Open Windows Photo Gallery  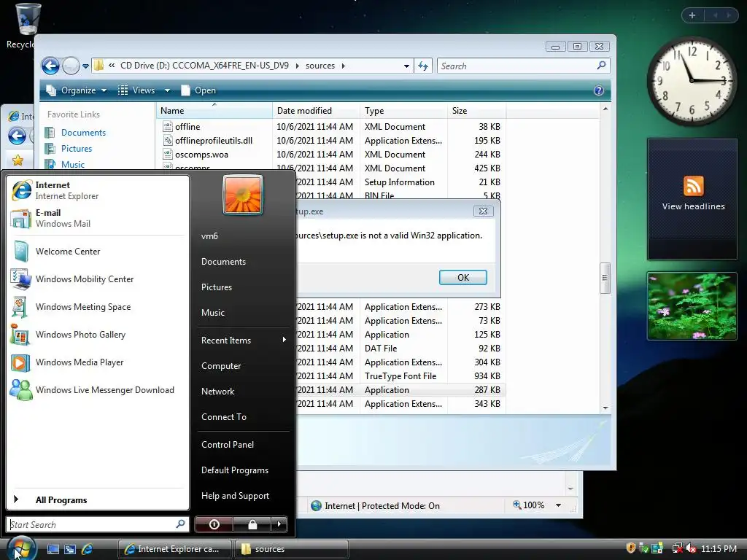coord(98,334)
